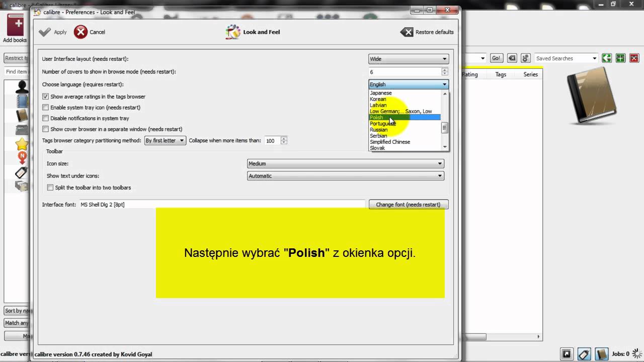
Task: Open Show text under icons Automatic dropdown
Action: click(345, 176)
